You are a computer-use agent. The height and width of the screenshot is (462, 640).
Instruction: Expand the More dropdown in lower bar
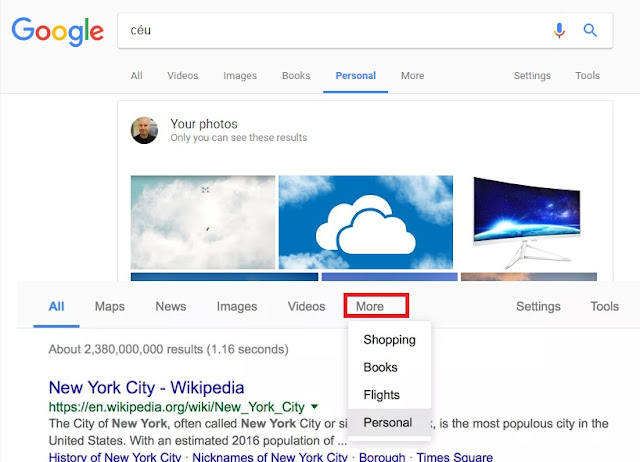click(x=376, y=306)
